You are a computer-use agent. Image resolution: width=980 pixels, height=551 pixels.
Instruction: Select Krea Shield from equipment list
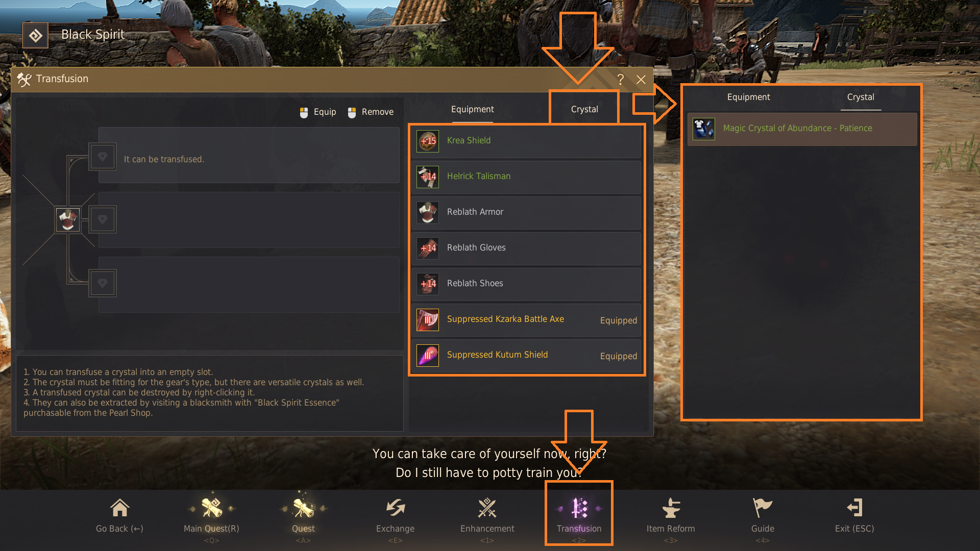(x=526, y=141)
